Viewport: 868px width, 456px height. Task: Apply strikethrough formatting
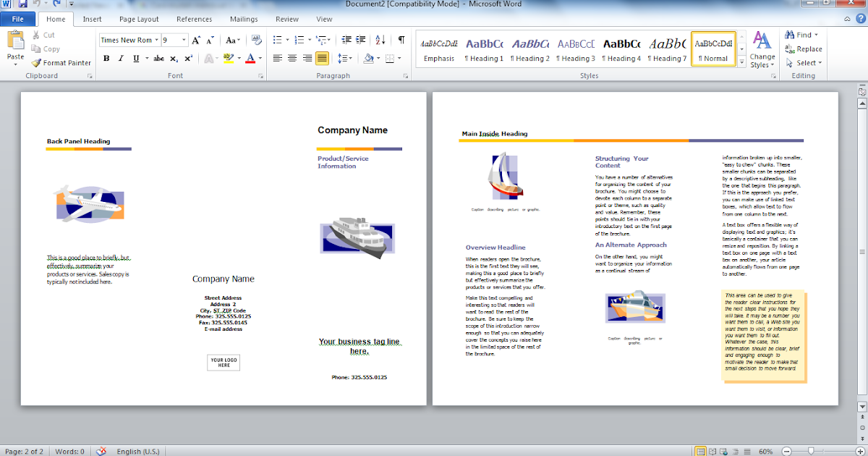[158, 58]
